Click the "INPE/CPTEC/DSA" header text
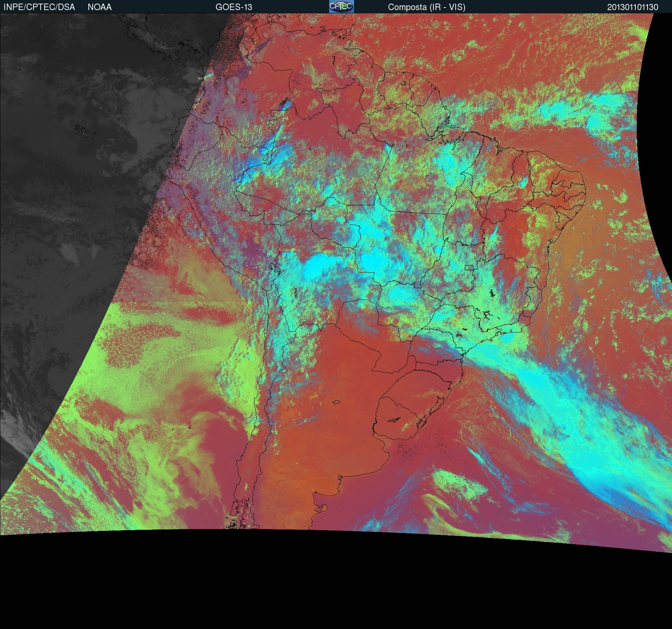Image resolution: width=672 pixels, height=629 pixels. pos(39,7)
